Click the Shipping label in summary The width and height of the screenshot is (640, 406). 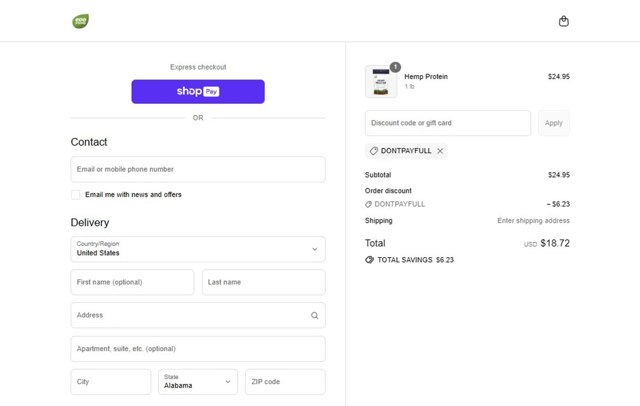(378, 221)
